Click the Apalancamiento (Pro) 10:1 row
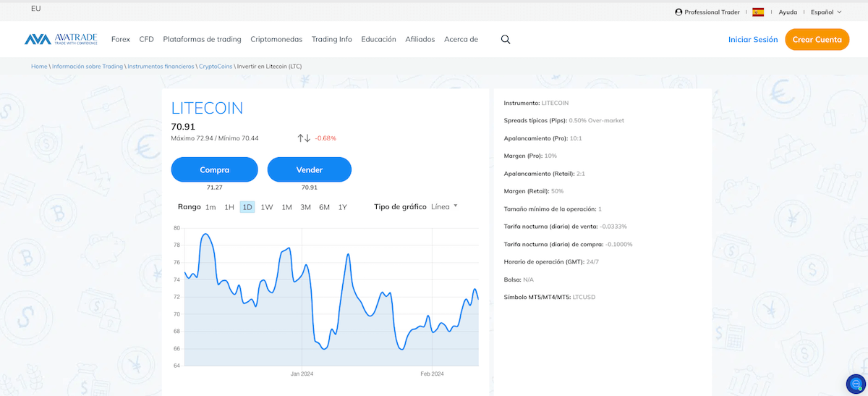 pyautogui.click(x=543, y=138)
